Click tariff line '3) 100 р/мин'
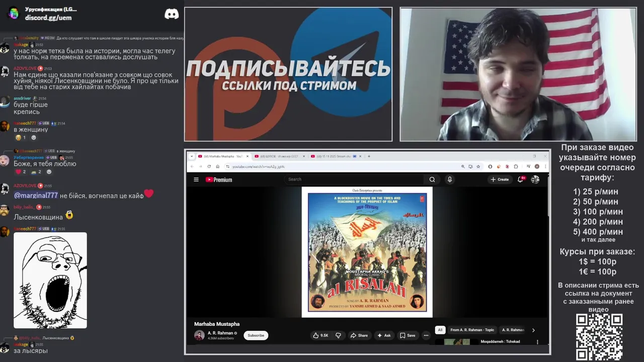644x362 pixels. [x=598, y=212]
